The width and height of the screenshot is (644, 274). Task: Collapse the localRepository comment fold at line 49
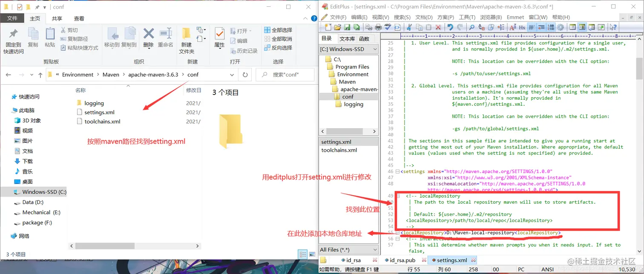[x=398, y=196]
